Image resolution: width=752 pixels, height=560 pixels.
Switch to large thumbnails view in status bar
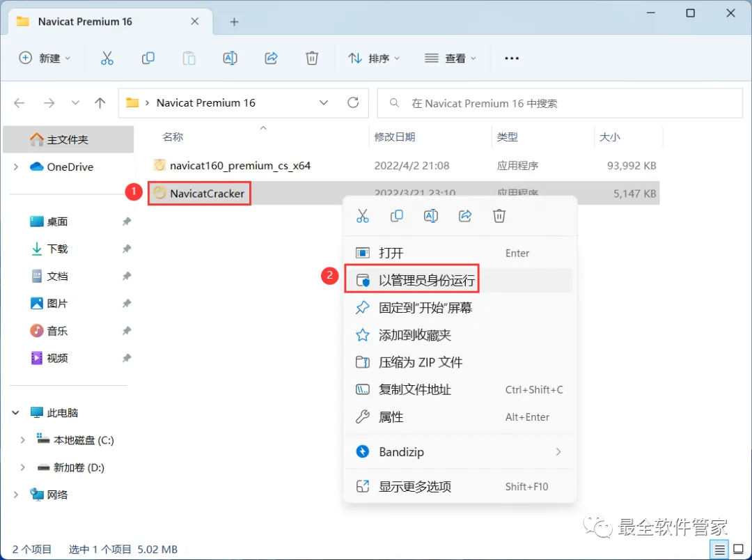[739, 550]
